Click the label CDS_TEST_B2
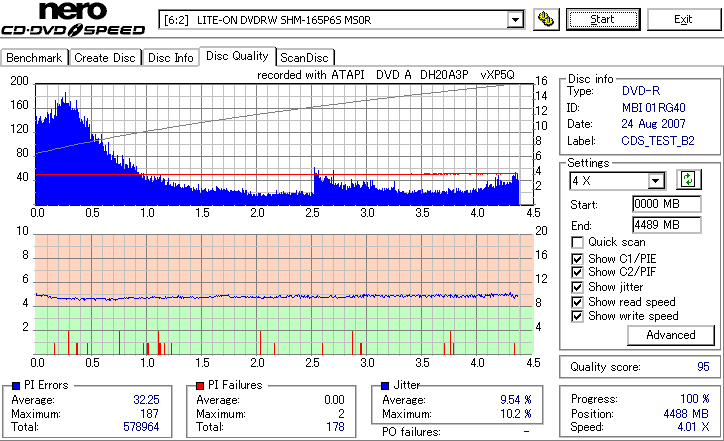This screenshot has height=441, width=724. coord(658,141)
